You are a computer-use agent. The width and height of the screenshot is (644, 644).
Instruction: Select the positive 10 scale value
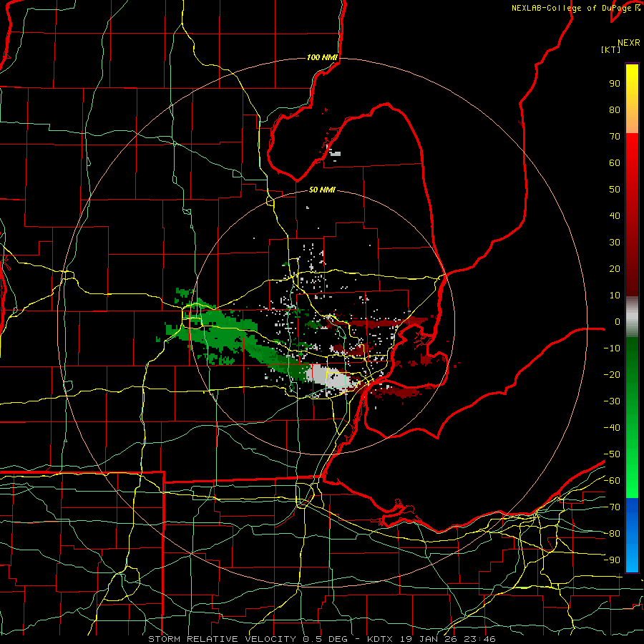615,296
